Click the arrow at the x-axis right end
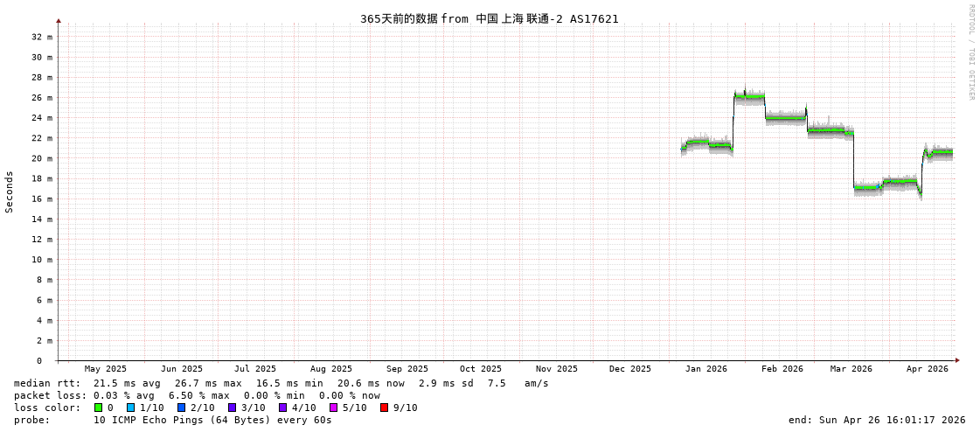Image resolution: width=980 pixels, height=432 pixels. point(957,360)
